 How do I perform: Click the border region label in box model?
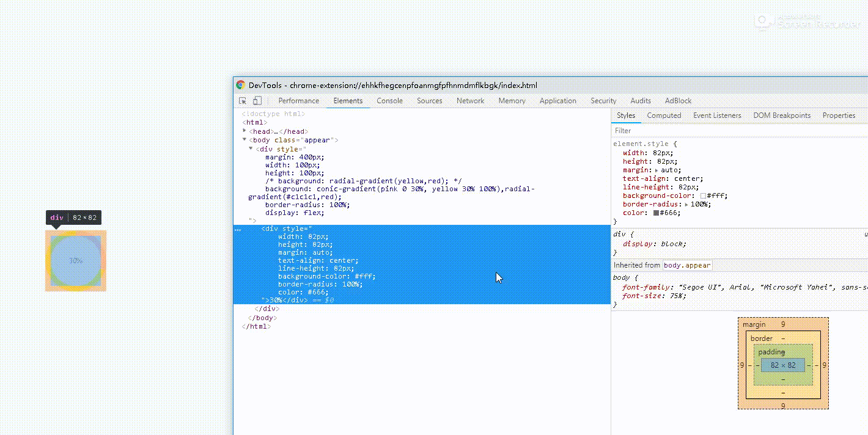(x=762, y=338)
